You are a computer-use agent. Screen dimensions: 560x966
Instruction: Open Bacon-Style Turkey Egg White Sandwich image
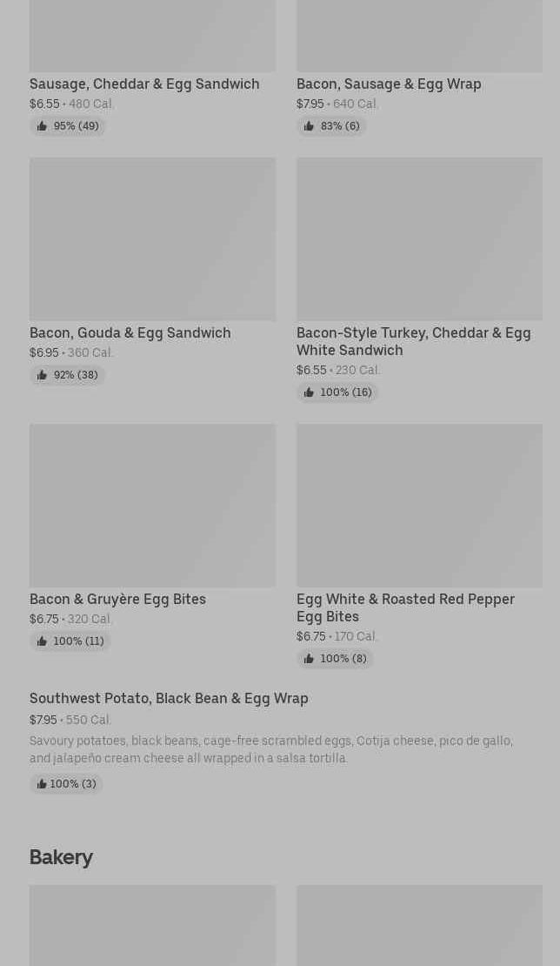419,238
